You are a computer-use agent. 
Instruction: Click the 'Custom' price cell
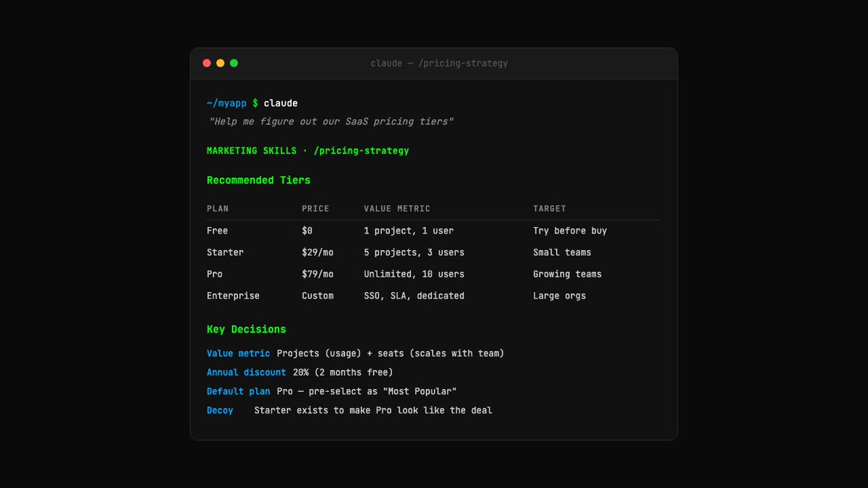(x=318, y=296)
